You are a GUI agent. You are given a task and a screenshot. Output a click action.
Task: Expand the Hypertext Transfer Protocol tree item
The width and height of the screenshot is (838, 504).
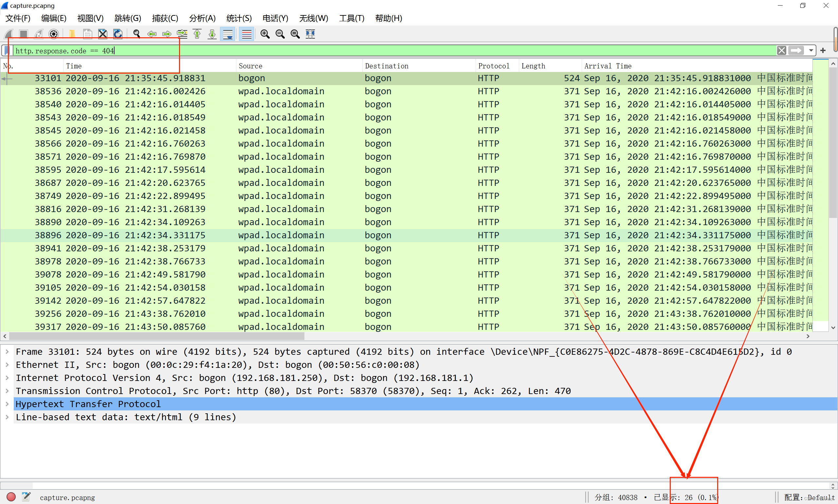tap(7, 404)
